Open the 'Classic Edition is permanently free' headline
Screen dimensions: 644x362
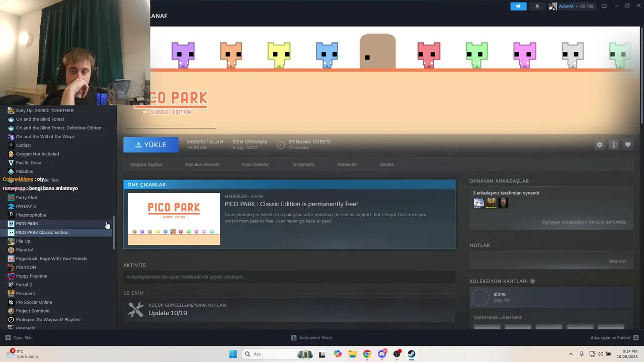291,204
